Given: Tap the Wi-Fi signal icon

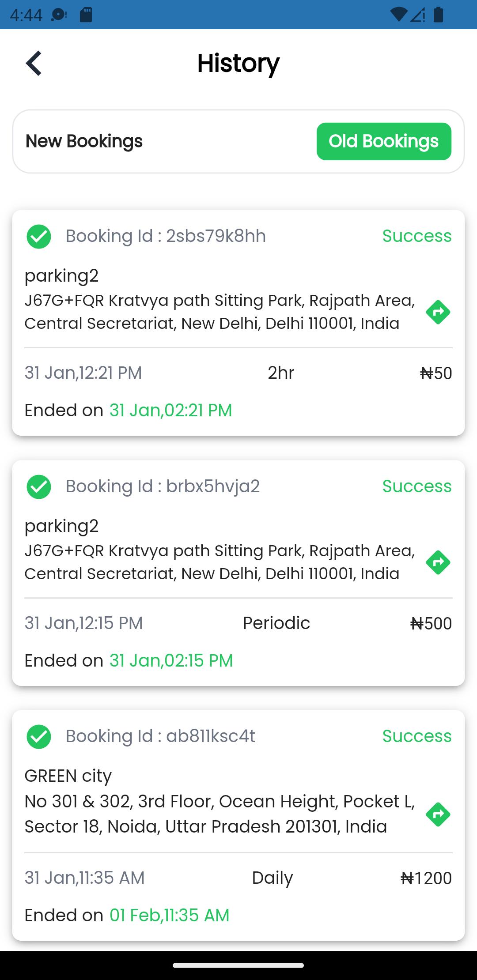Looking at the screenshot, I should (x=399, y=15).
